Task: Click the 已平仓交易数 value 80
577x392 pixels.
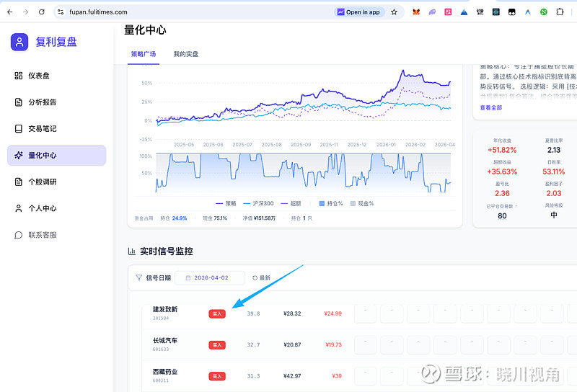Action: (502, 216)
